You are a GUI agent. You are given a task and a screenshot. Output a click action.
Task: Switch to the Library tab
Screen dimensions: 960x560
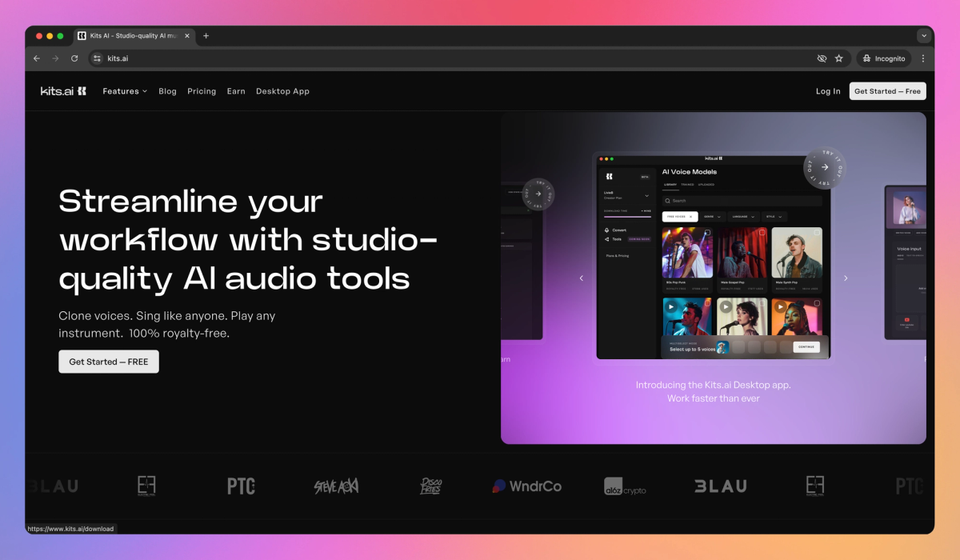[x=670, y=185]
